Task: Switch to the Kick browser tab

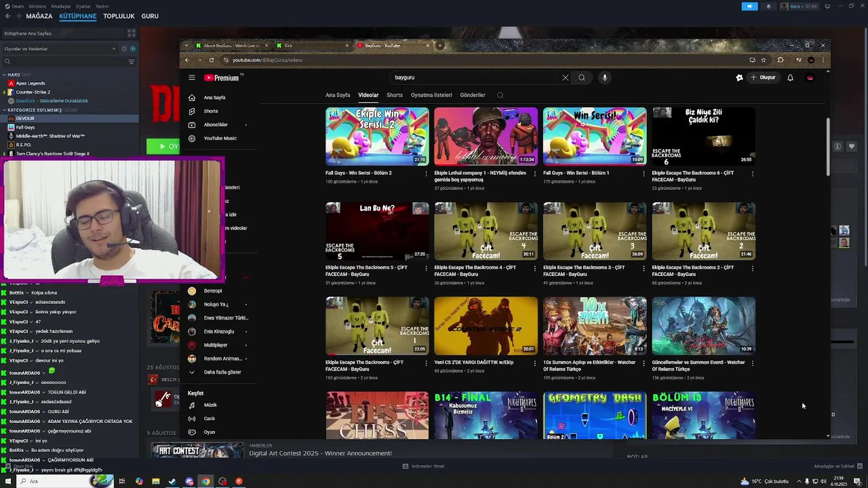Action: pyautogui.click(x=313, y=45)
